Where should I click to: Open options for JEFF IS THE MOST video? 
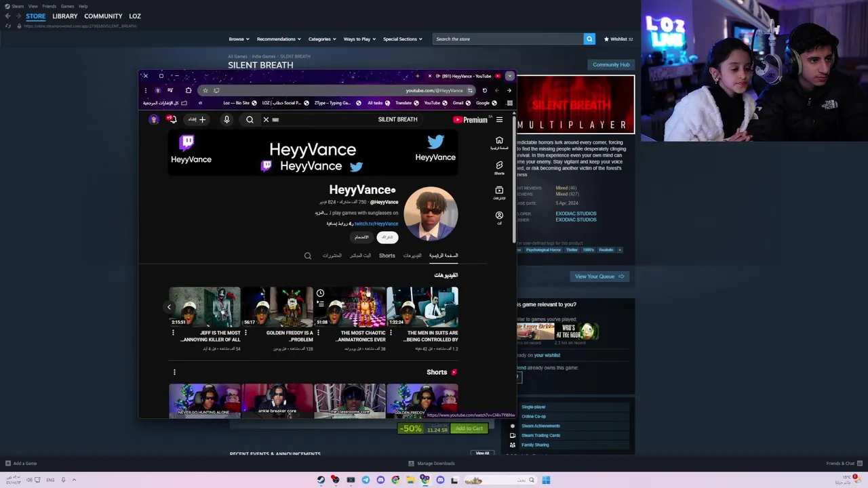coord(173,333)
